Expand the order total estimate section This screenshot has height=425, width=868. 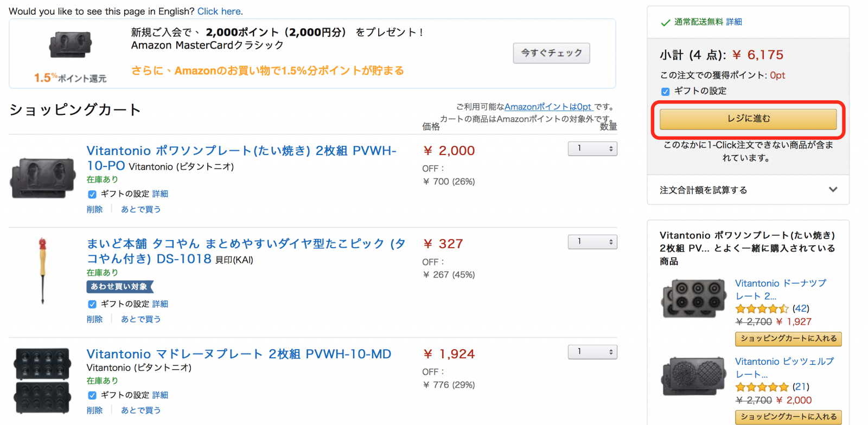coord(748,190)
